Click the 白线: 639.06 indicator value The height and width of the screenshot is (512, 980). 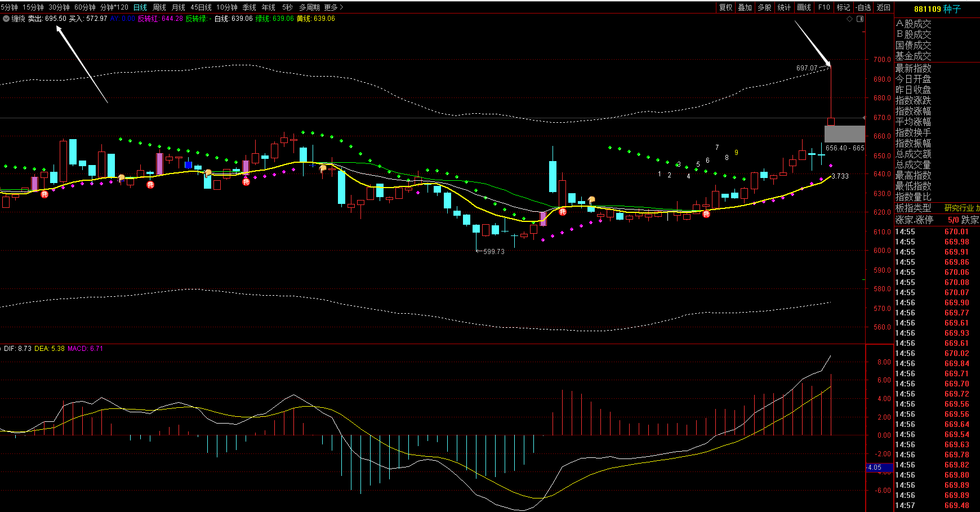233,19
